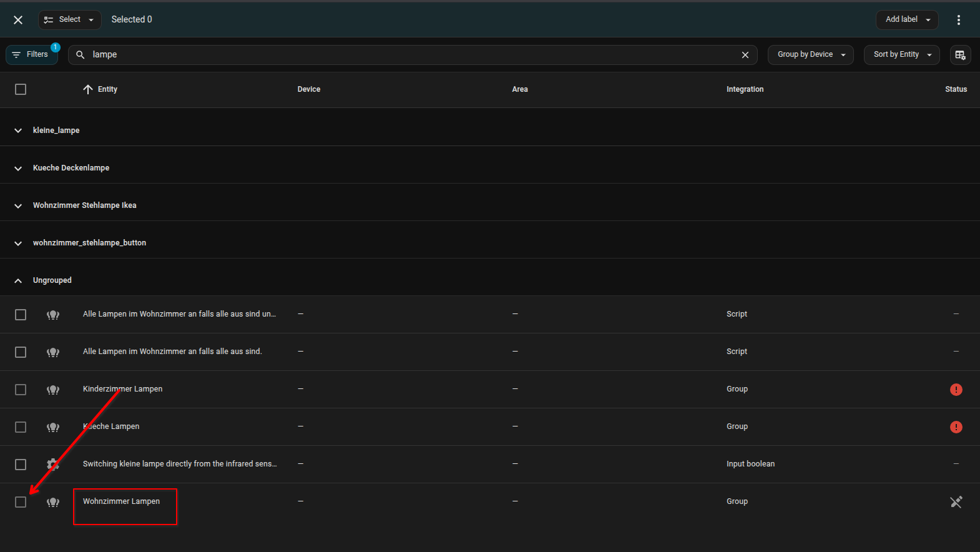Check the box for first 'Alle Lampen' script ending 'un…'
The width and height of the screenshot is (980, 552).
coord(21,315)
